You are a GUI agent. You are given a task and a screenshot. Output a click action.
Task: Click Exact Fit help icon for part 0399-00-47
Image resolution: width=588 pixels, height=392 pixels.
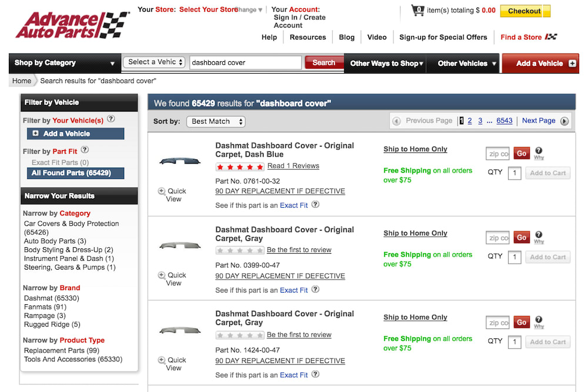coord(316,290)
